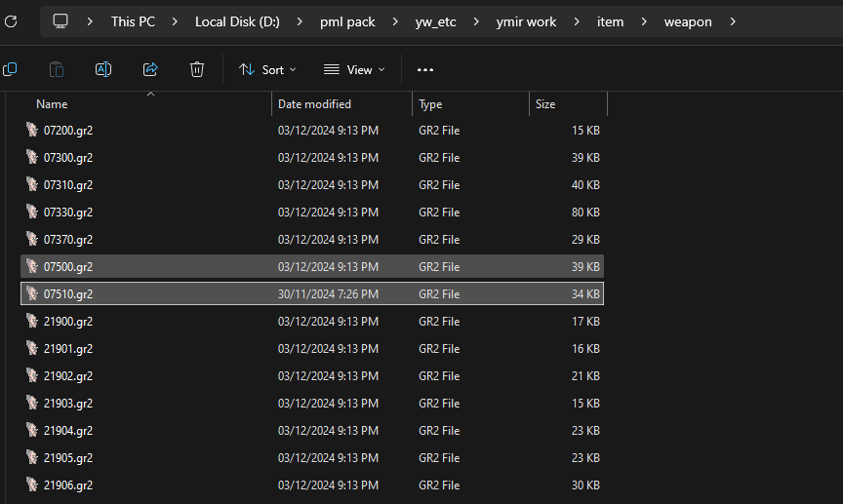Click the Share icon in the toolbar
843x504 pixels.
click(150, 69)
